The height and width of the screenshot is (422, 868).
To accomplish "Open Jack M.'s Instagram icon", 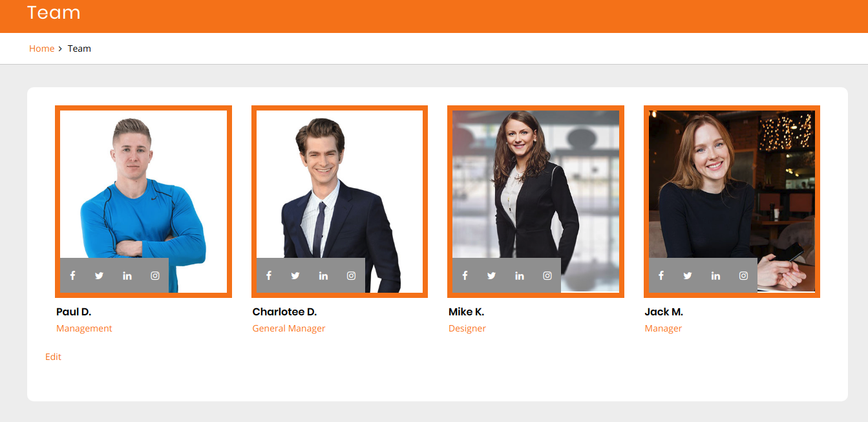I will pyautogui.click(x=744, y=275).
